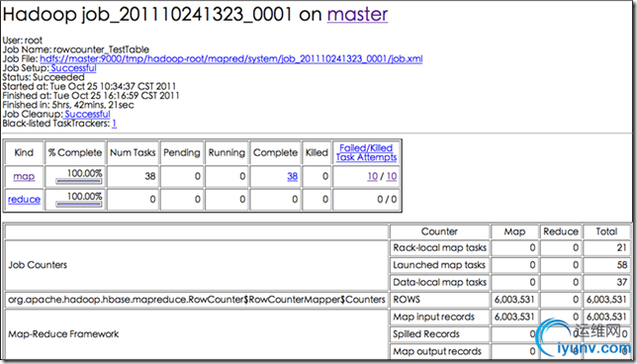Click the ROWS Map value 6,003,531

(514, 300)
